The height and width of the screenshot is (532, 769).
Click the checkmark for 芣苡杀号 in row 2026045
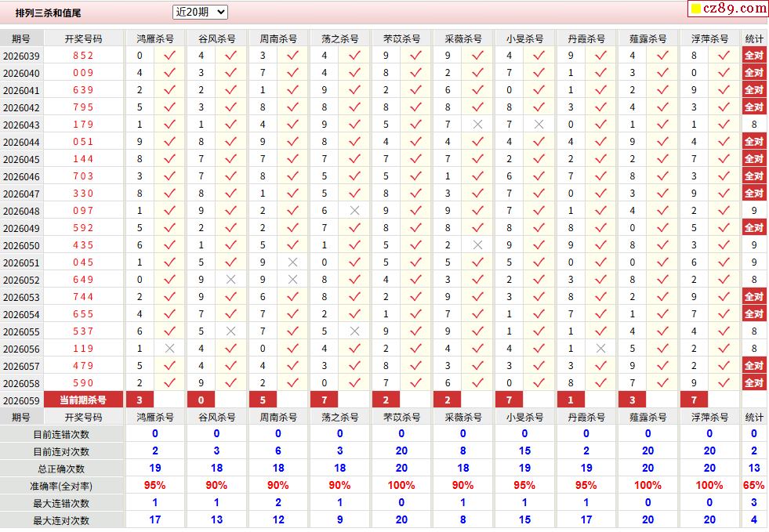(x=416, y=159)
